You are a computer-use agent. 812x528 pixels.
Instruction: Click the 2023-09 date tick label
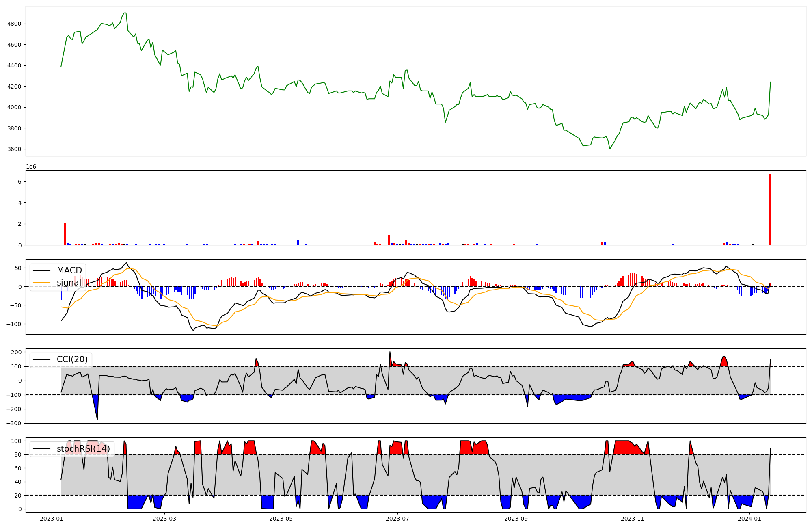pyautogui.click(x=516, y=519)
